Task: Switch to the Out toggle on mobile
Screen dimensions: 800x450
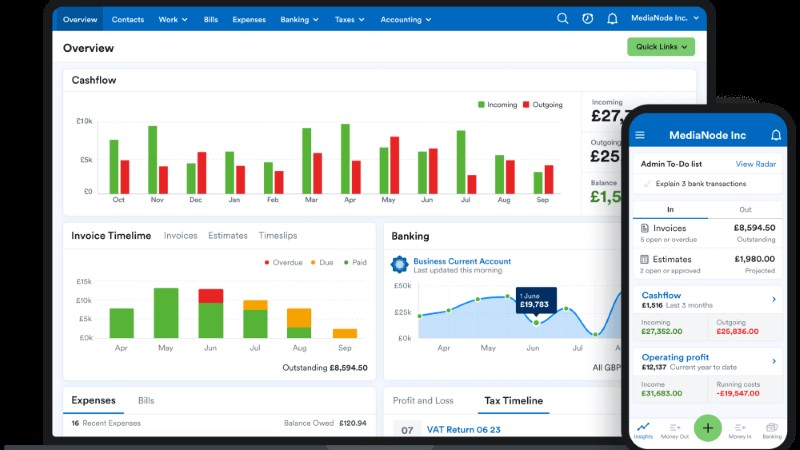Action: click(x=745, y=209)
